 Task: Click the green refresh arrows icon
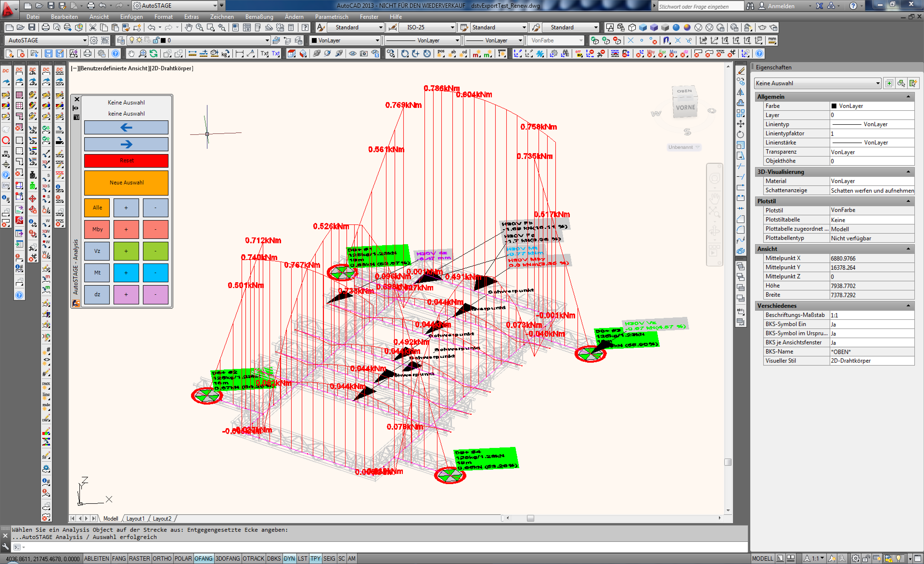point(154,54)
